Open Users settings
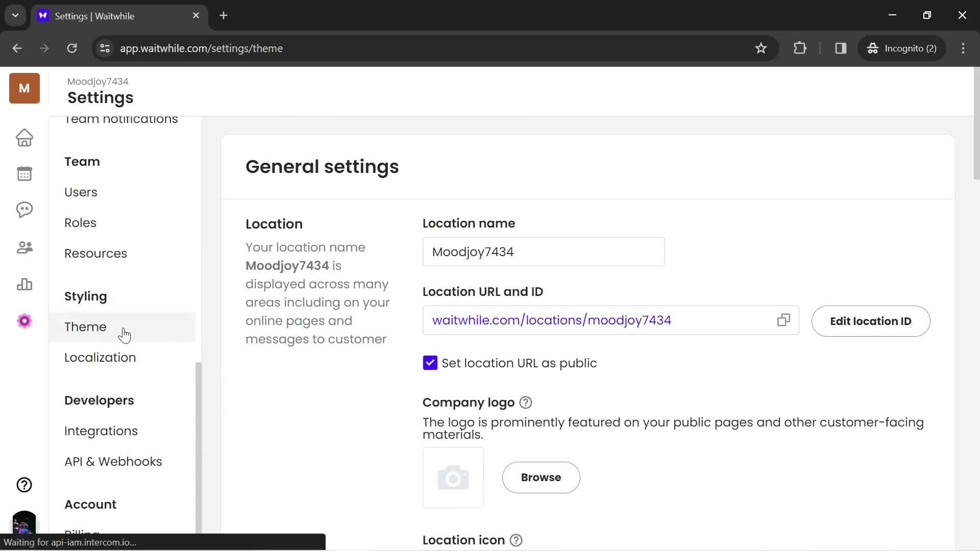Image resolution: width=980 pixels, height=551 pixels. pyautogui.click(x=81, y=192)
